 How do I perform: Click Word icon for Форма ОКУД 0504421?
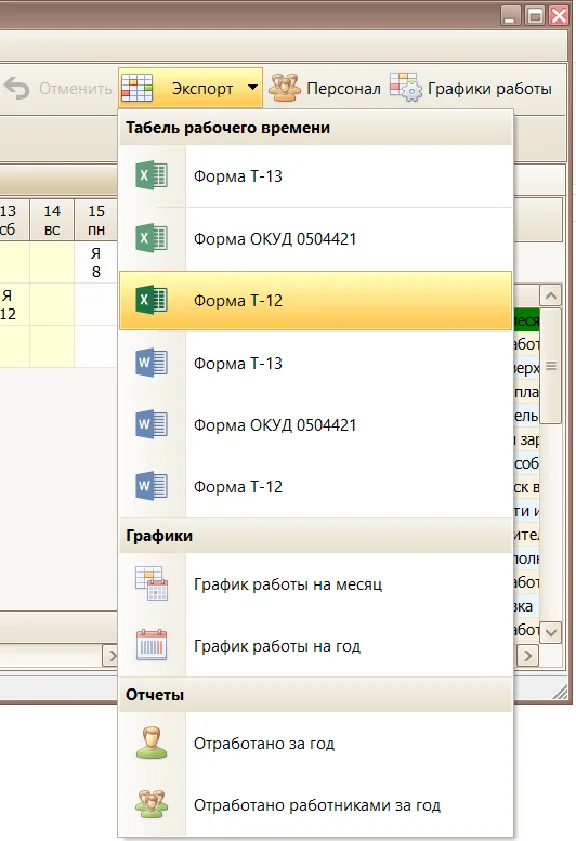click(x=151, y=424)
